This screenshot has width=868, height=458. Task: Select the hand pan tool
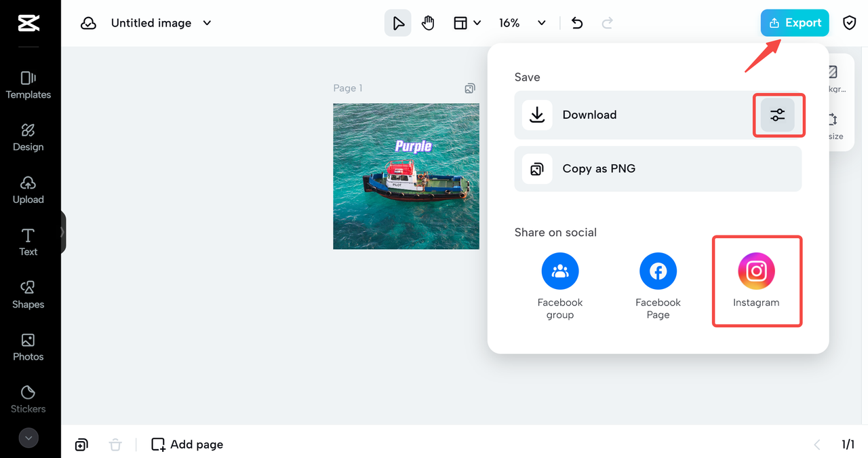click(428, 23)
